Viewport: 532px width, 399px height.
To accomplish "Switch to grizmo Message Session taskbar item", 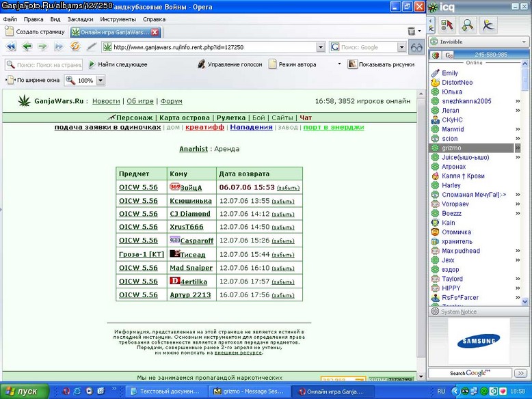I will (250, 391).
